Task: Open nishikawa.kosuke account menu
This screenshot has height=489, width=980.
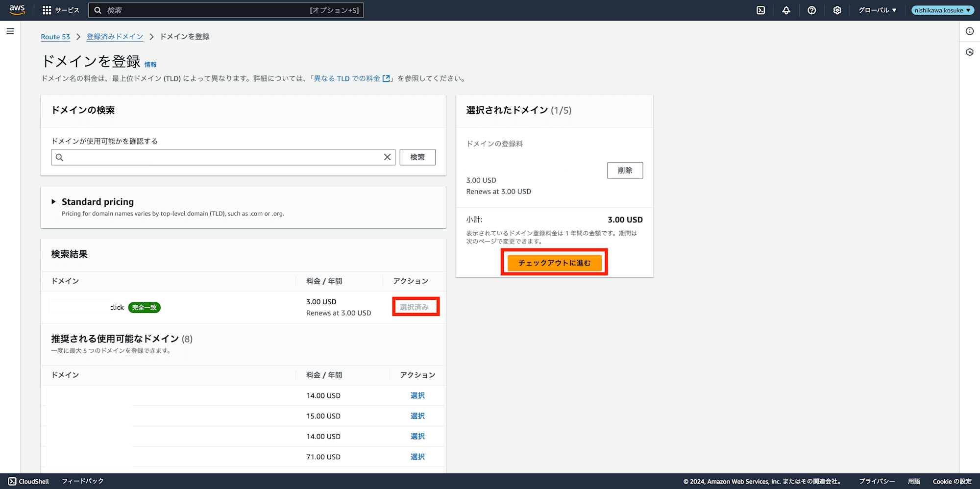Action: pos(942,10)
